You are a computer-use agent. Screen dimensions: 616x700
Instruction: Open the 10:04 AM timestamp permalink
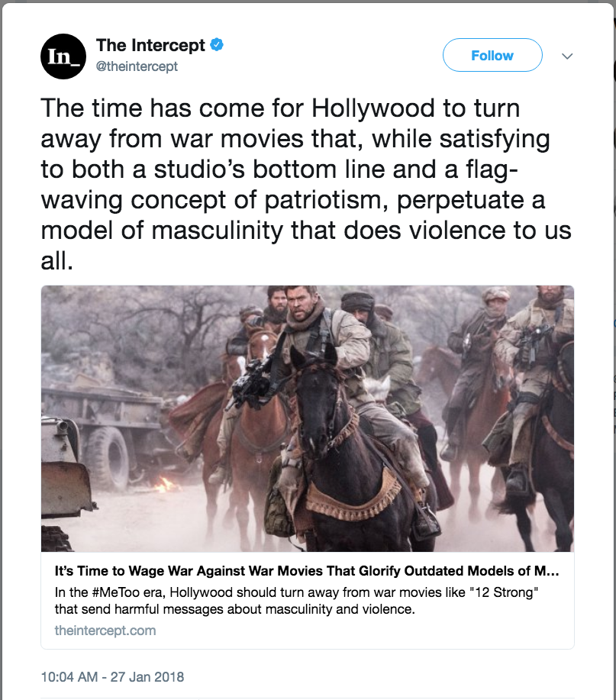tap(112, 677)
